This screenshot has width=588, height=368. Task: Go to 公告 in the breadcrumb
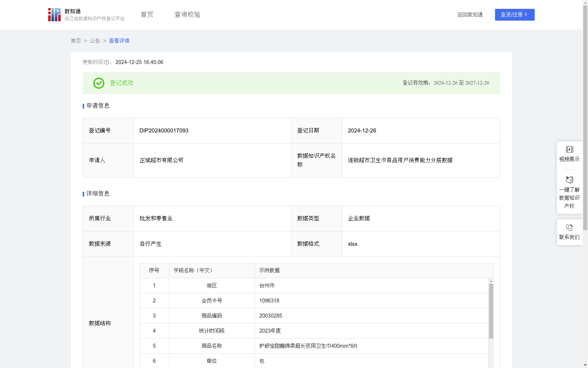95,41
